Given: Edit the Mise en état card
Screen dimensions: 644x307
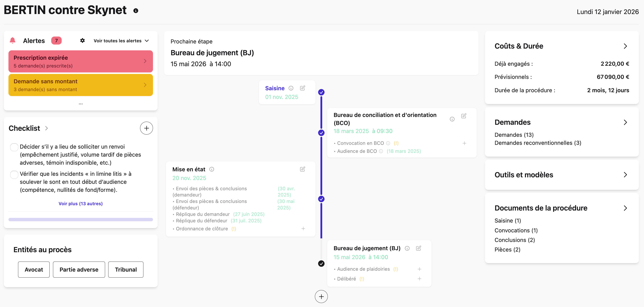Looking at the screenshot, I should click(302, 169).
